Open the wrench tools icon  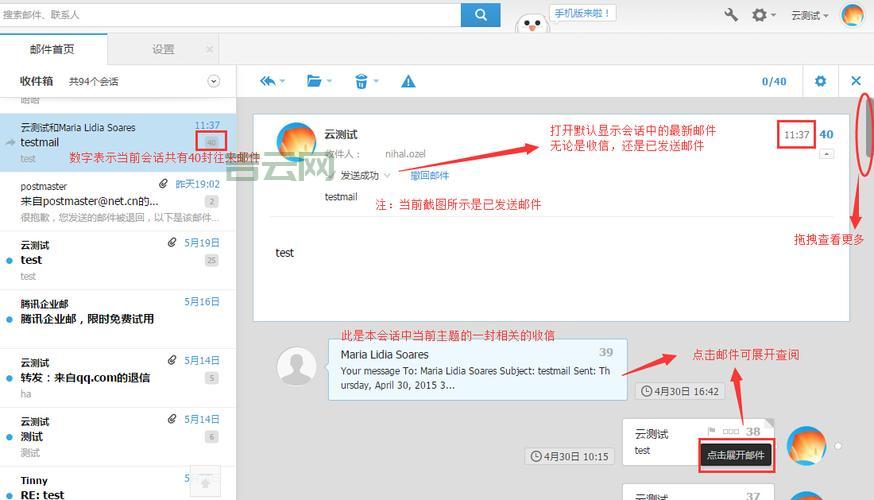[731, 15]
